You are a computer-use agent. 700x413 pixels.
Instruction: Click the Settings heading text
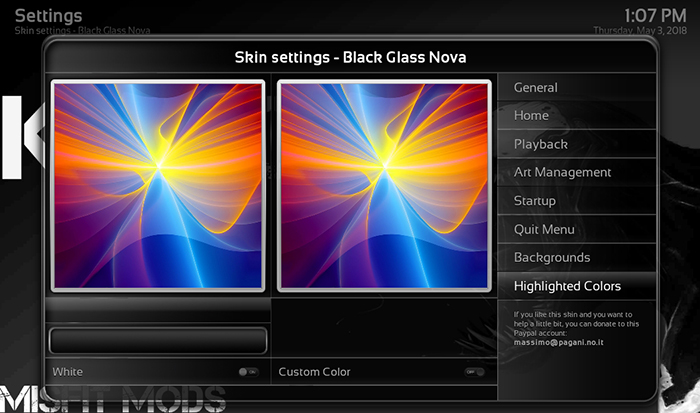pos(48,16)
